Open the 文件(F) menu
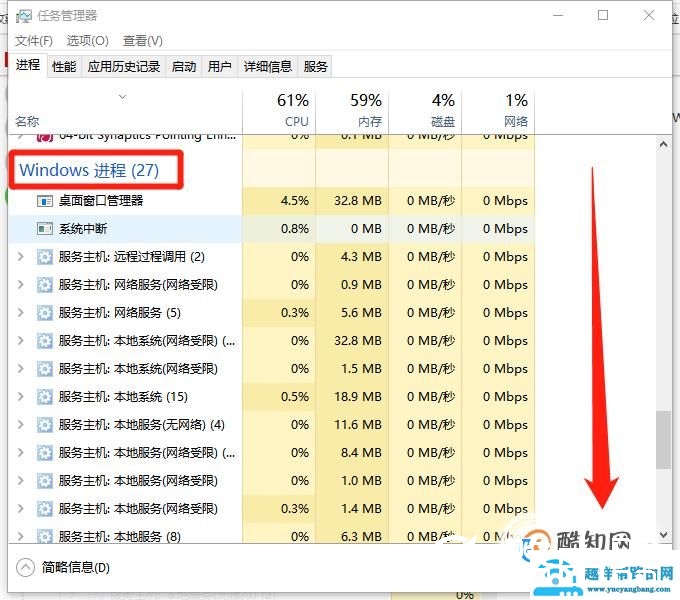This screenshot has width=680, height=600. (x=33, y=41)
